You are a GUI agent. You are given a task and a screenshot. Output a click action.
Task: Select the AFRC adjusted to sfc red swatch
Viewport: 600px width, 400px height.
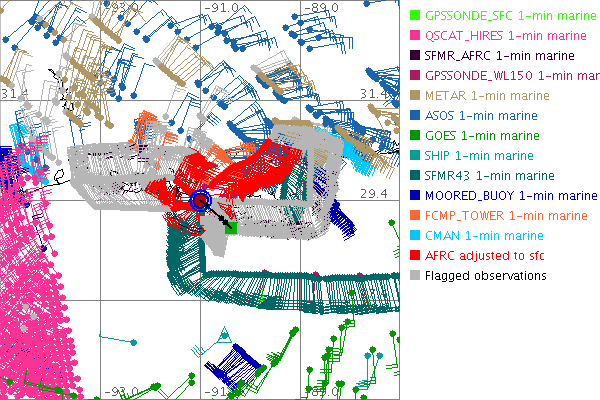coord(415,256)
